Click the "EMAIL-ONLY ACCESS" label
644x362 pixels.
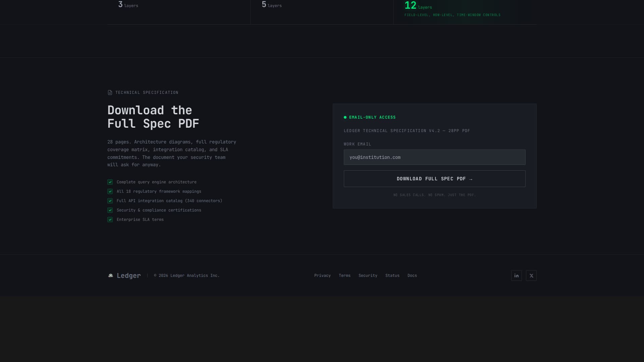pos(372,117)
